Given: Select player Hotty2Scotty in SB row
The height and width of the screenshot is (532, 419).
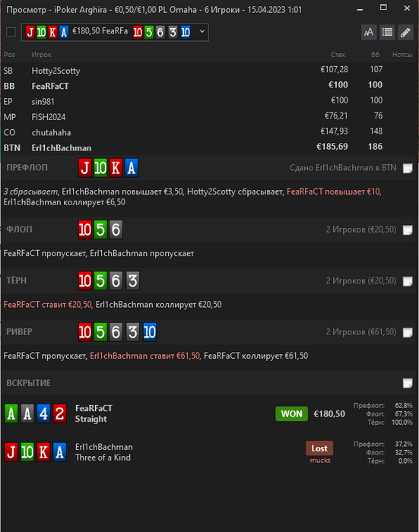Looking at the screenshot, I should pyautogui.click(x=56, y=71).
